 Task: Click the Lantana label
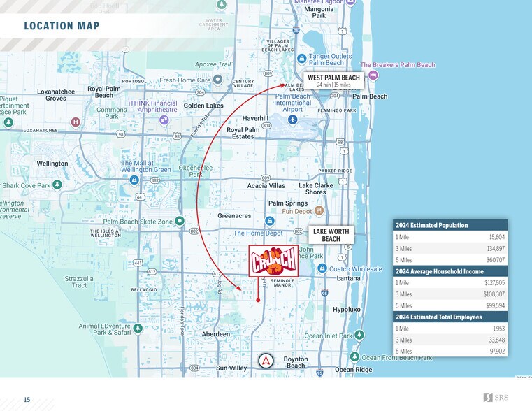pos(348,278)
